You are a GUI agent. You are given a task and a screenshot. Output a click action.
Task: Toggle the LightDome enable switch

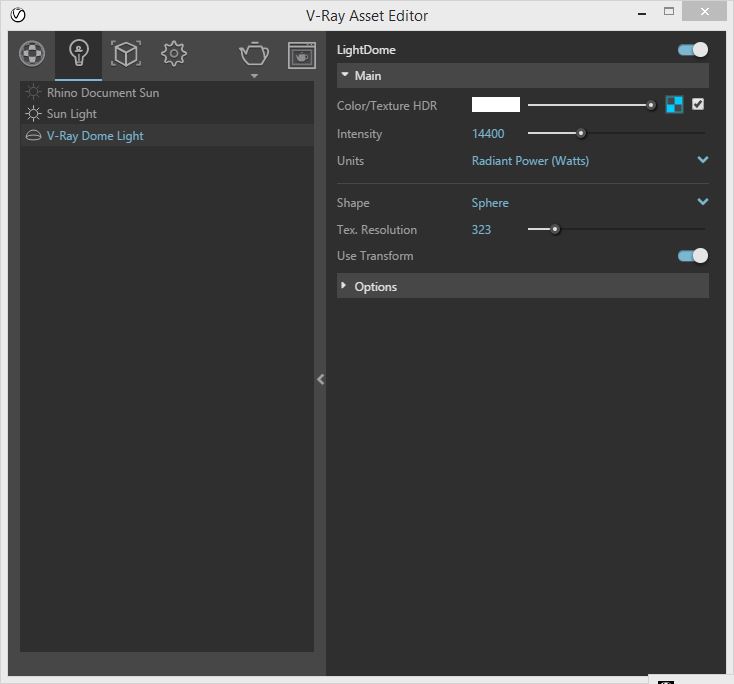click(x=692, y=49)
